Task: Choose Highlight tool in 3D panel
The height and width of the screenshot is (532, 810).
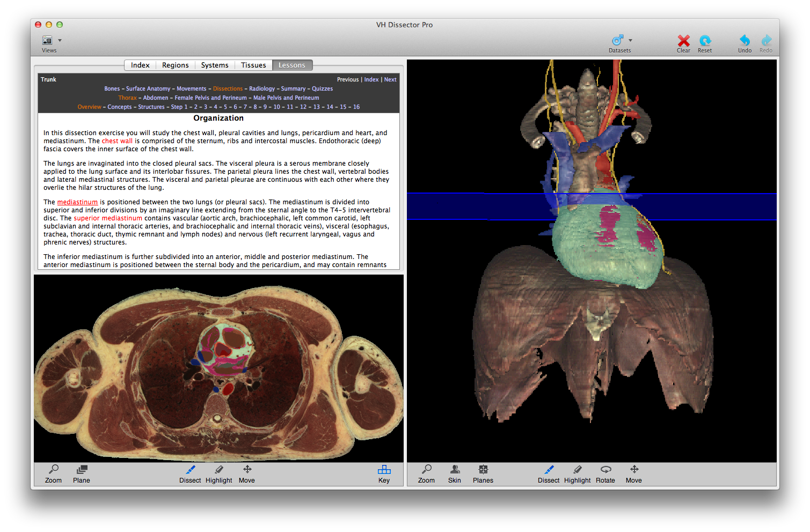Action: (577, 474)
